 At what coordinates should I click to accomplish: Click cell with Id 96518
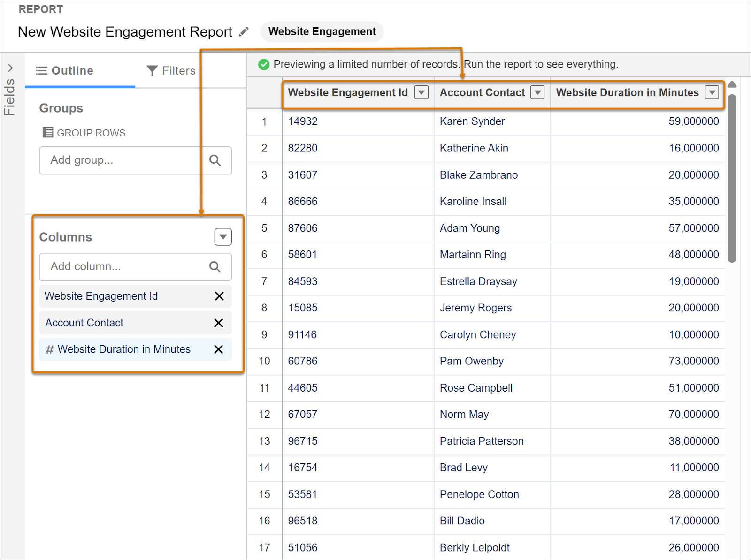358,521
